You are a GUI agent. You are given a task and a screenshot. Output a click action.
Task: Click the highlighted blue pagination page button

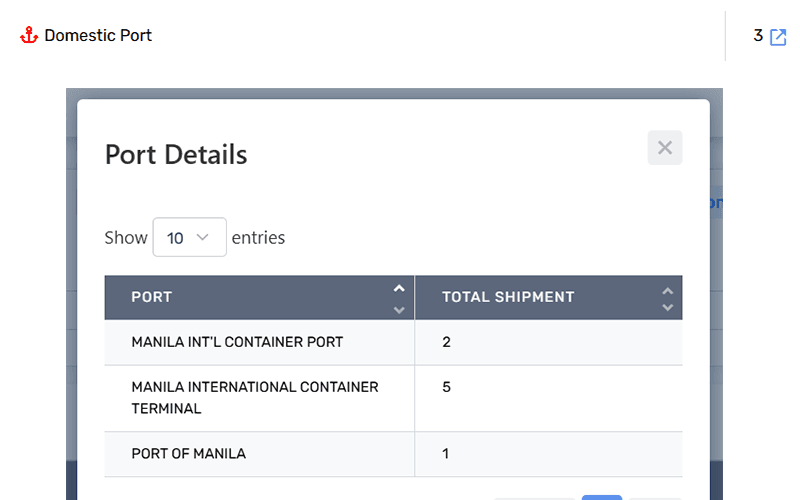(601, 497)
